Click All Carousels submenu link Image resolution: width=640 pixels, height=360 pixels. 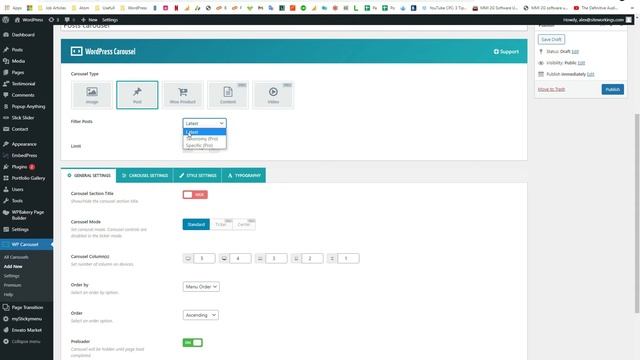(x=16, y=257)
